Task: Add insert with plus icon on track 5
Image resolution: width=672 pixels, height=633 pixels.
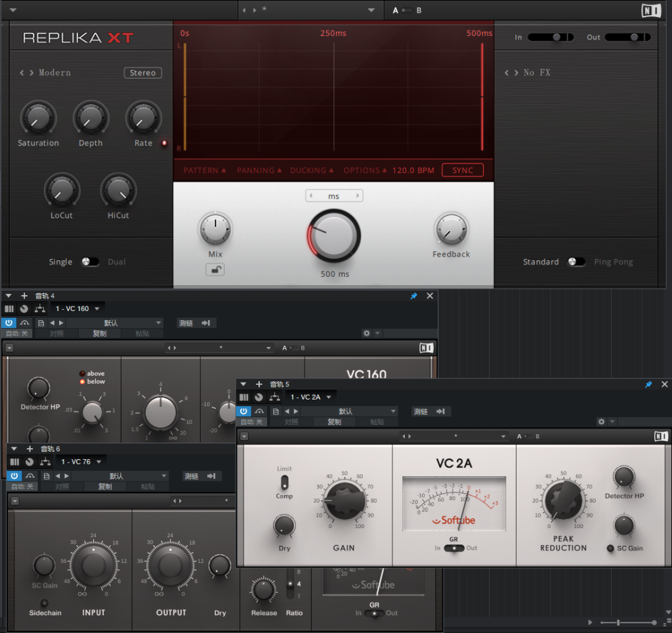Action: (x=259, y=384)
